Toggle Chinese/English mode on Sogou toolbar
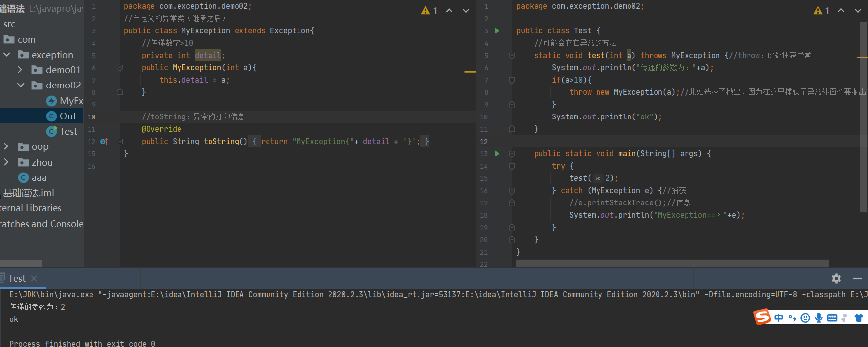Image resolution: width=868 pixels, height=347 pixels. 778,318
